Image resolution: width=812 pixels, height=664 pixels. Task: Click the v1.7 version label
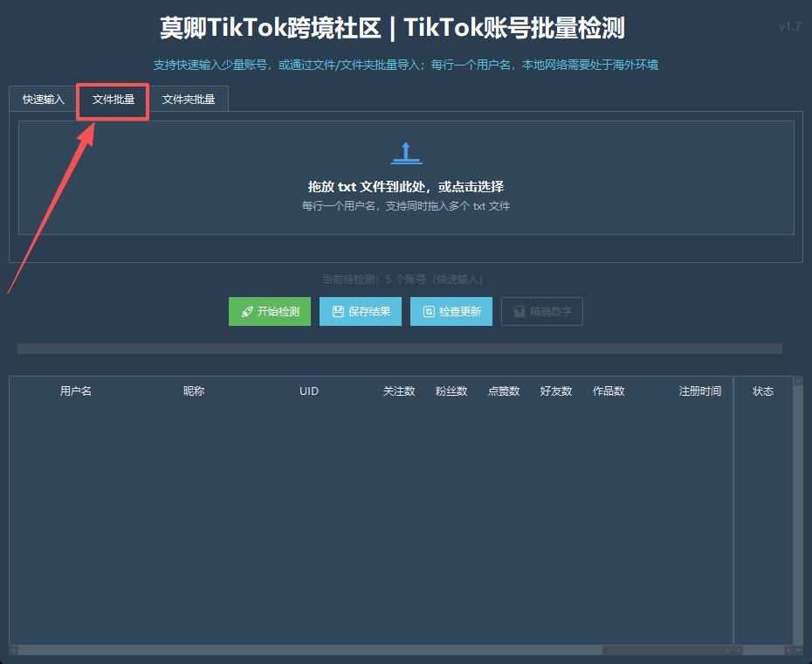(x=789, y=27)
